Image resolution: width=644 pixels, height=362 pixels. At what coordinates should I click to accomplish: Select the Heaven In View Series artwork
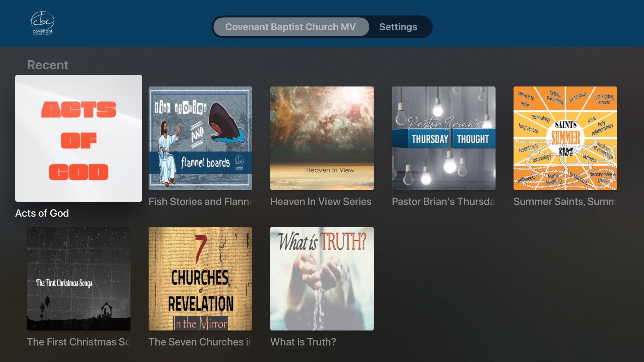tap(322, 138)
